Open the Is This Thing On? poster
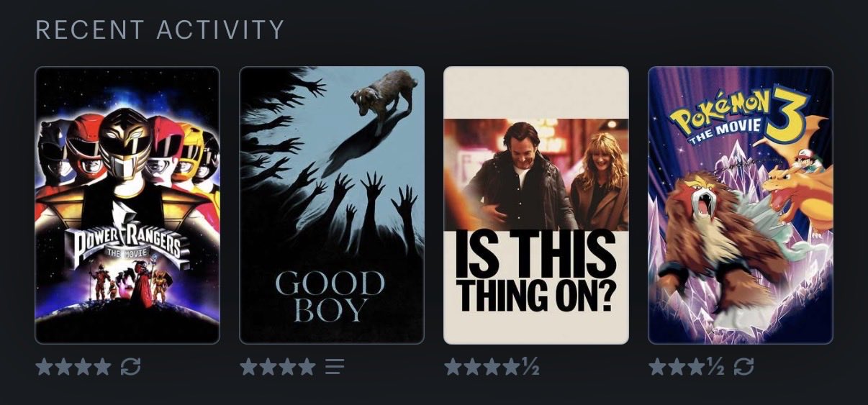 536,205
